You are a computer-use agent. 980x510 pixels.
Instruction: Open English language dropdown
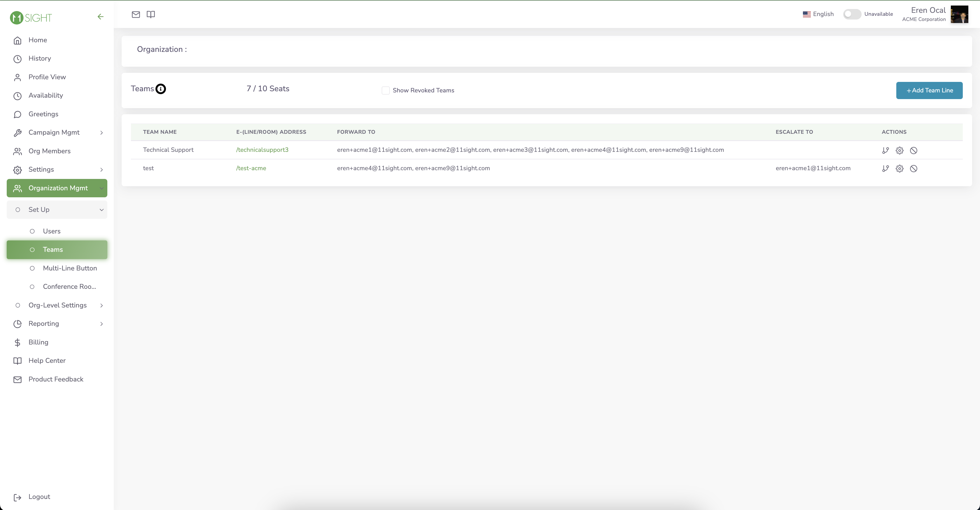[x=818, y=14]
